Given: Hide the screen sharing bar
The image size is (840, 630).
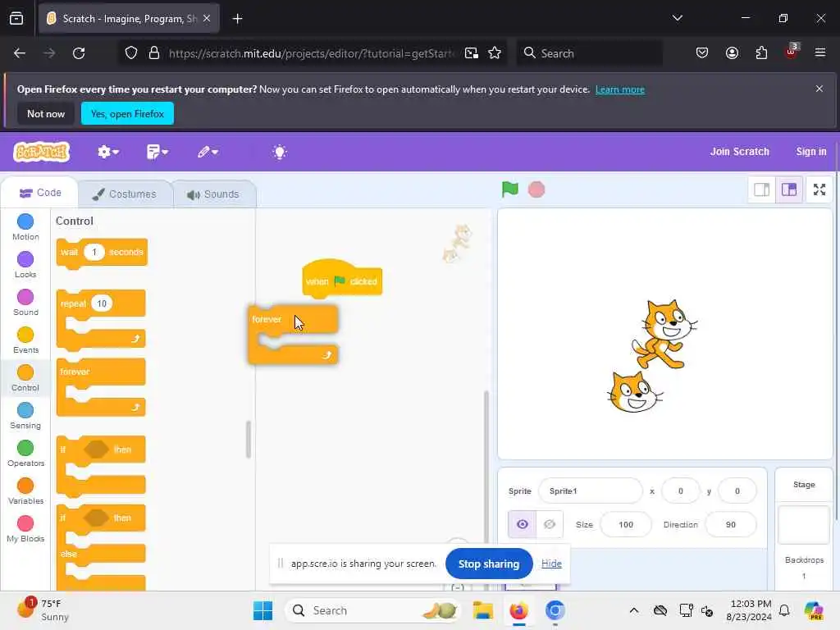Looking at the screenshot, I should click(x=551, y=564).
